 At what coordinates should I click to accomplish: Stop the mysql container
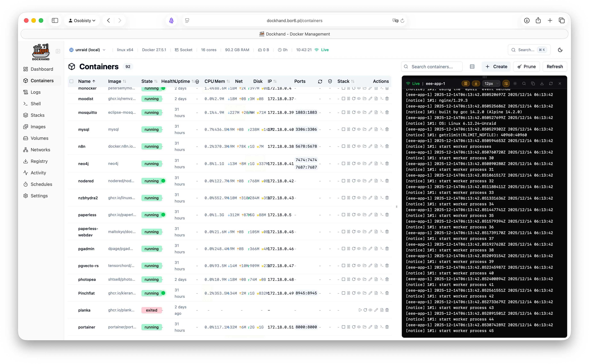(343, 129)
